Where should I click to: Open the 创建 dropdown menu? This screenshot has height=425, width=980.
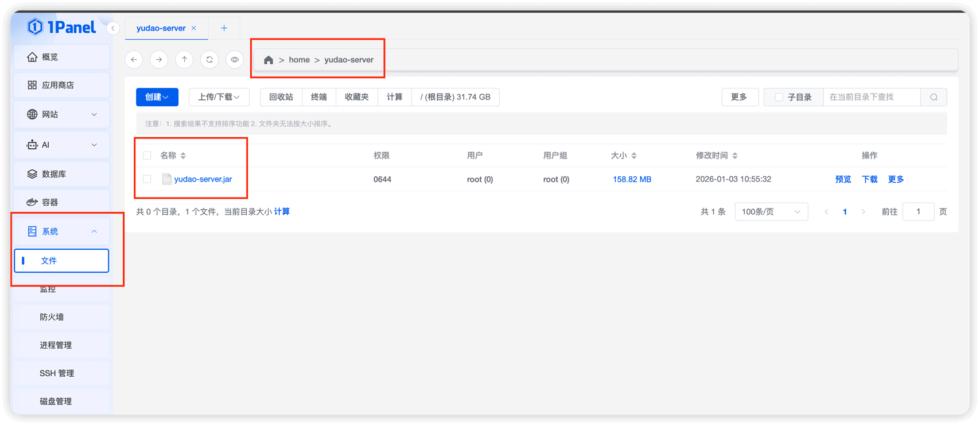(157, 97)
